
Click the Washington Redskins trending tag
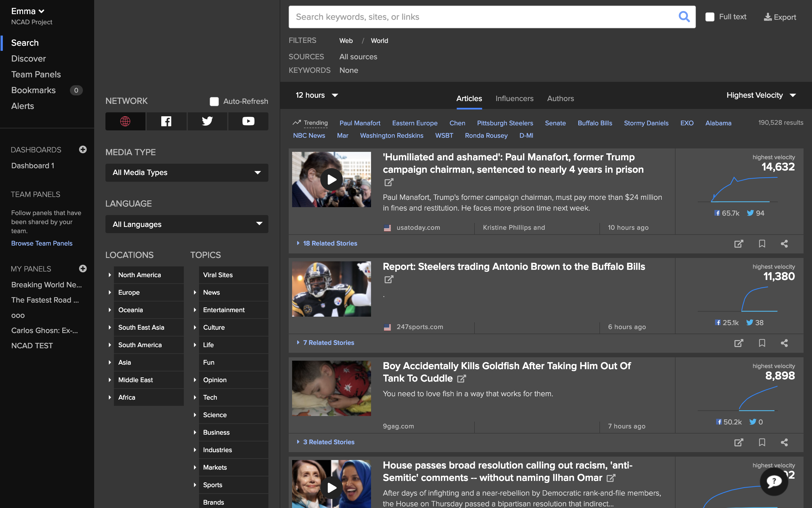pyautogui.click(x=392, y=135)
